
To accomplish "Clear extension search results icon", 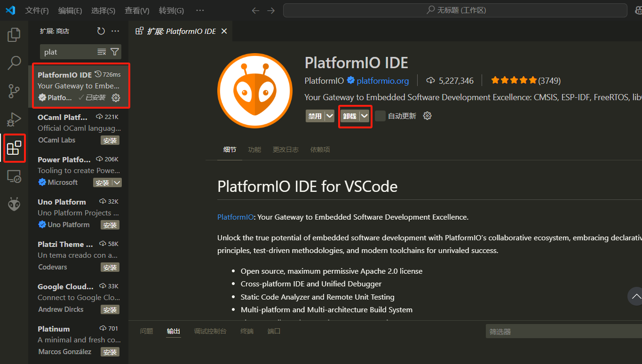I will click(102, 52).
